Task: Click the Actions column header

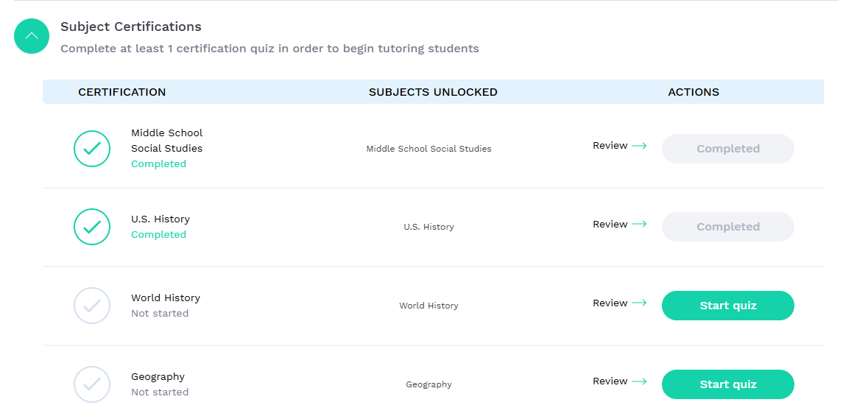Action: (694, 92)
